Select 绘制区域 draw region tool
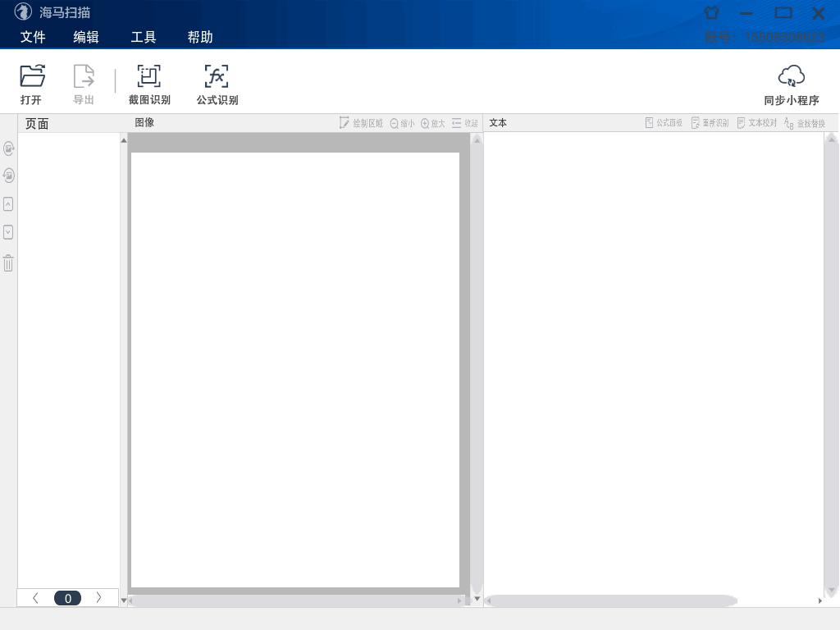Screen dimensions: 840x630 point(361,123)
